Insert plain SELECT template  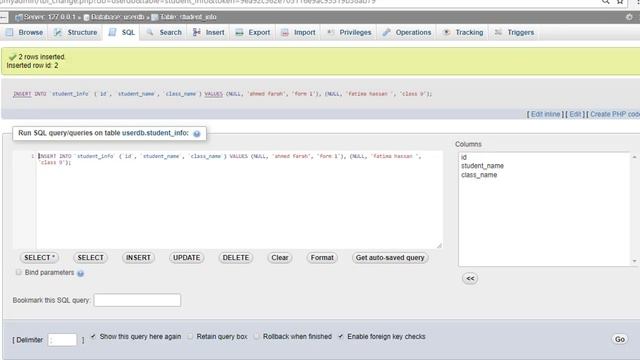pos(91,258)
